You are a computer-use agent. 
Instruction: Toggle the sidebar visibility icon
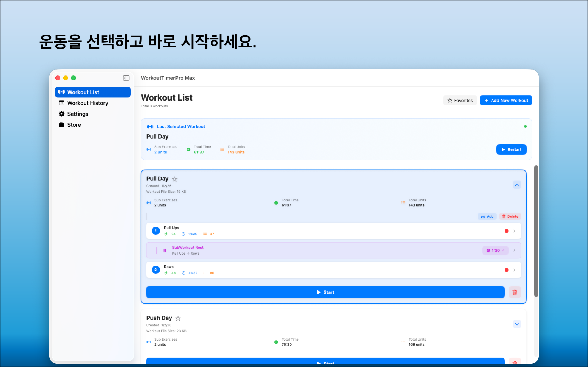pos(126,78)
